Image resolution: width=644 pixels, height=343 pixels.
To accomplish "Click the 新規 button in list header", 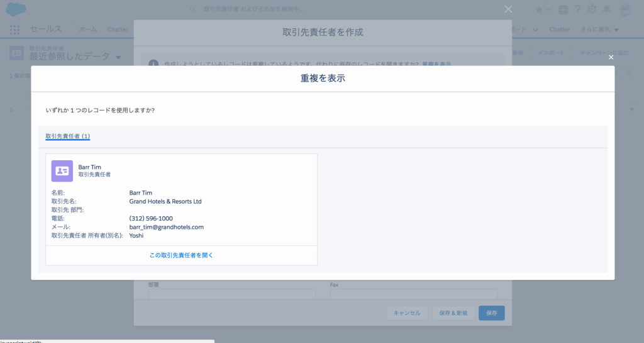I will tap(518, 53).
